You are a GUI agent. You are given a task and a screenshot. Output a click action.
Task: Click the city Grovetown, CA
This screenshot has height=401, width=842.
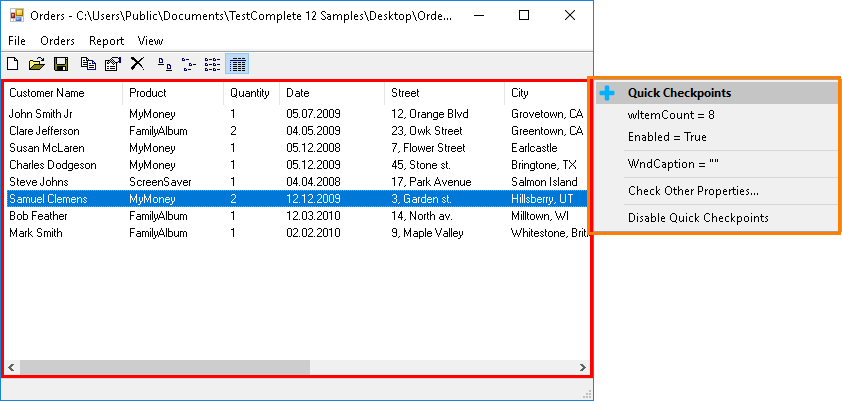click(547, 114)
